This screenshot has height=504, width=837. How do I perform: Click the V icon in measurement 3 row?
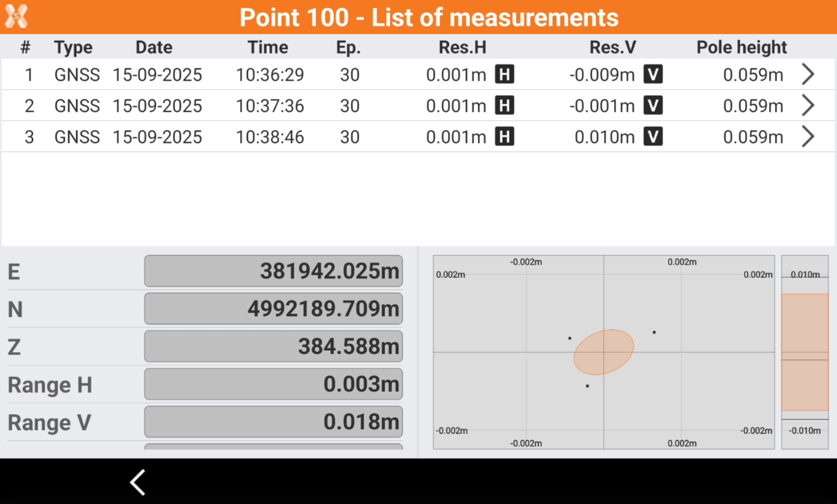(x=653, y=137)
